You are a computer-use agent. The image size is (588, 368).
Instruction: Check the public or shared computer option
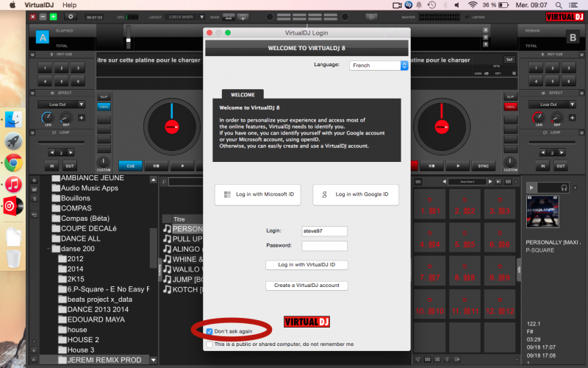click(x=210, y=344)
